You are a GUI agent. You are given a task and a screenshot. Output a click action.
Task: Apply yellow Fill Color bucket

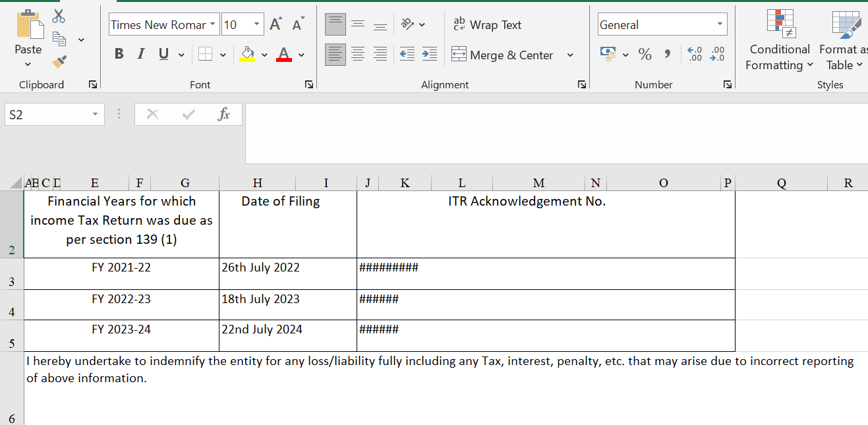pyautogui.click(x=247, y=54)
